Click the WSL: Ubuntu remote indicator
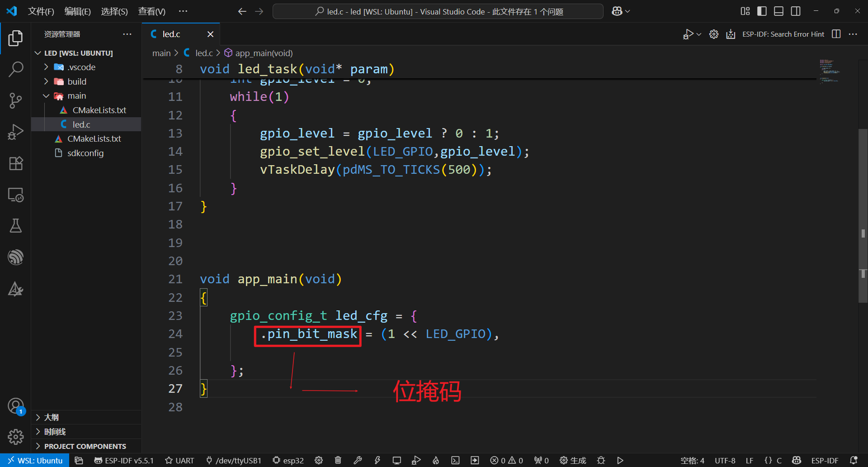 pos(35,460)
